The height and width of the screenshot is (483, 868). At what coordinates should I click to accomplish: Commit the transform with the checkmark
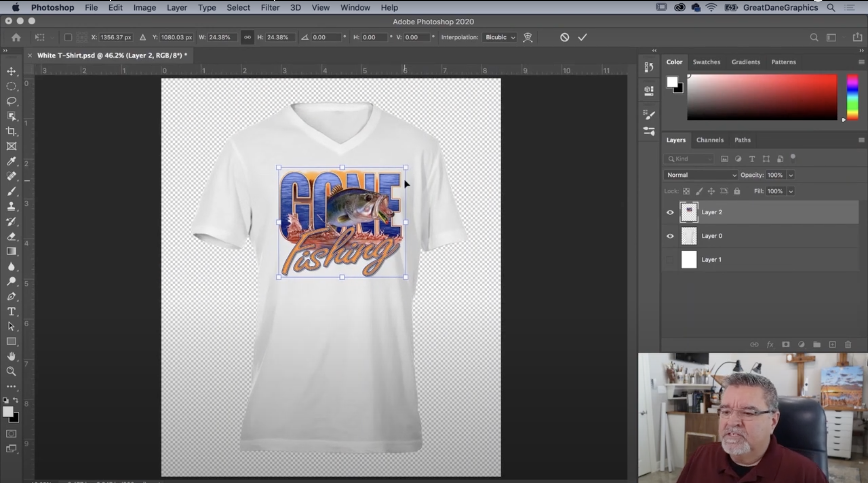tap(582, 37)
